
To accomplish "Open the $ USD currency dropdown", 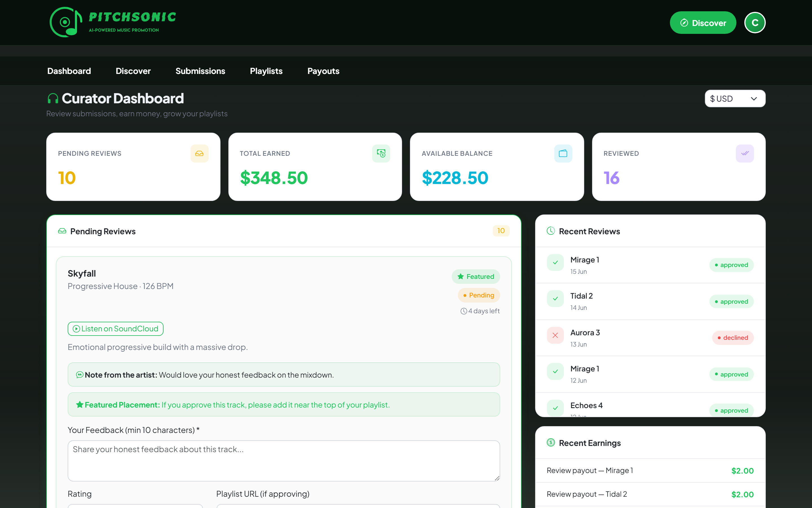I will pyautogui.click(x=735, y=99).
